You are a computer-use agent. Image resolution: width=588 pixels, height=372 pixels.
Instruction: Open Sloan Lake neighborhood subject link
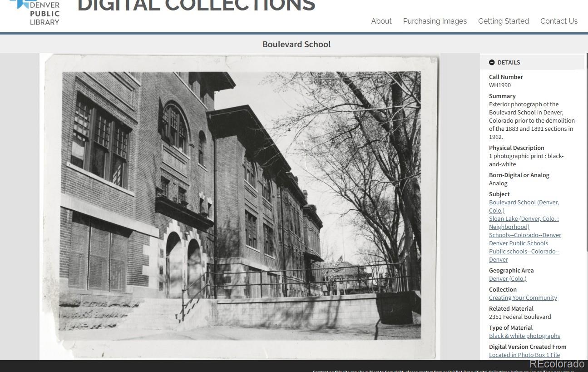click(x=524, y=223)
